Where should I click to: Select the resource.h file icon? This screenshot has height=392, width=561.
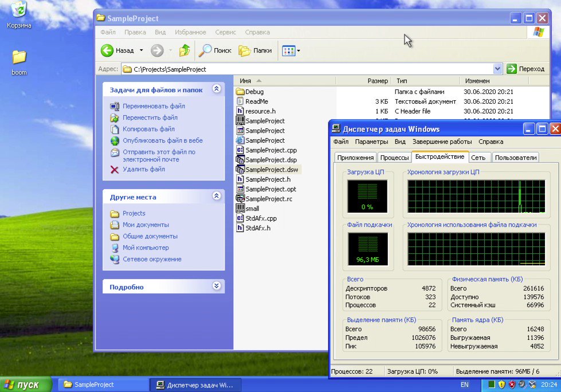tap(240, 111)
